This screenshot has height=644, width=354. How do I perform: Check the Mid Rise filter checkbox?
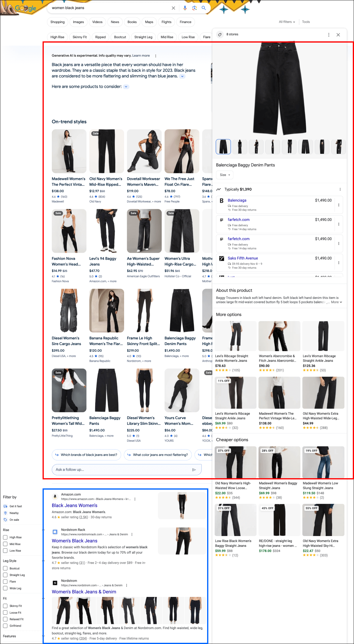click(x=5, y=544)
